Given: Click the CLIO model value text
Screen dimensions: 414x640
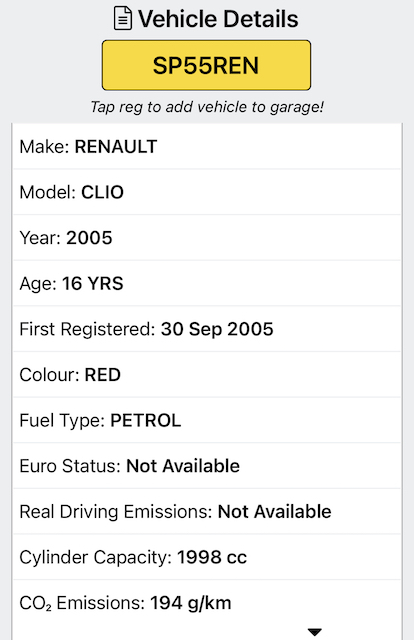Looking at the screenshot, I should click(102, 192).
